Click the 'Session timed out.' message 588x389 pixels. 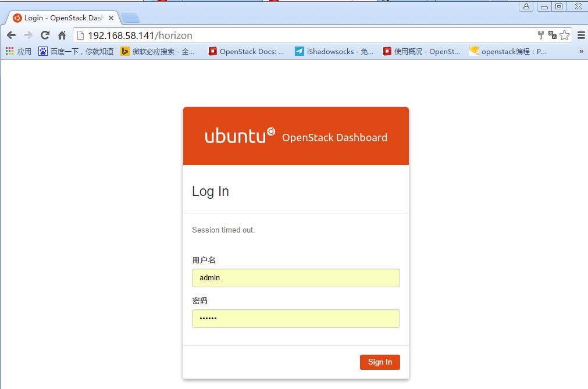tap(223, 230)
